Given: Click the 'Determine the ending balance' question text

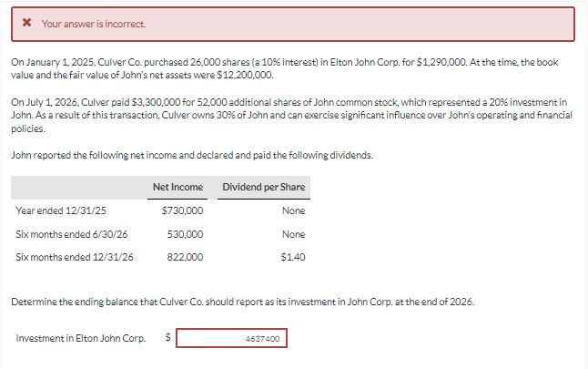Looking at the screenshot, I should [243, 302].
